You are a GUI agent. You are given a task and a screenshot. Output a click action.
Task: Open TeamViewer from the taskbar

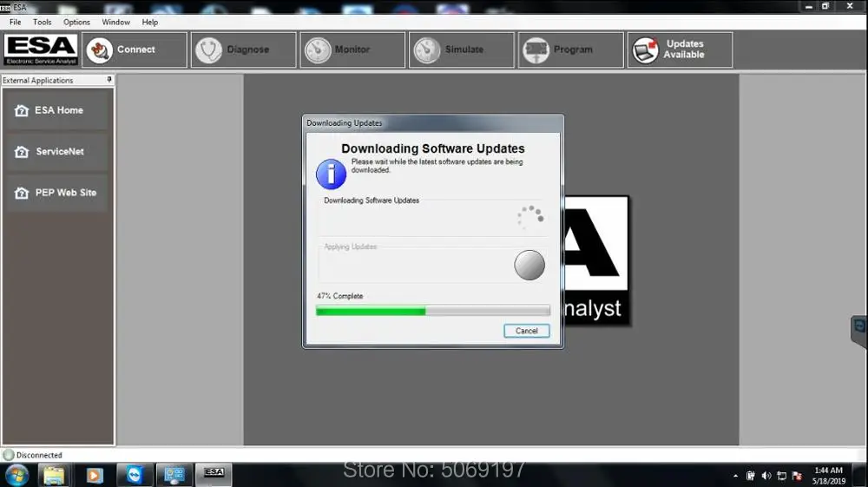(134, 476)
